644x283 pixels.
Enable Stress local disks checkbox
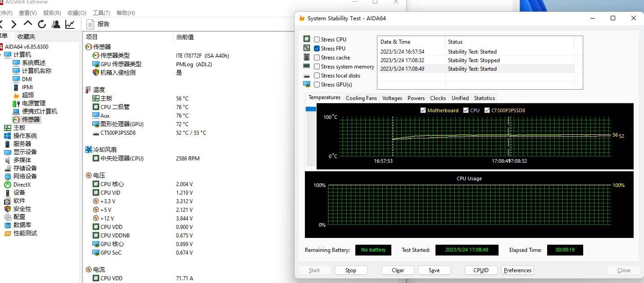317,76
